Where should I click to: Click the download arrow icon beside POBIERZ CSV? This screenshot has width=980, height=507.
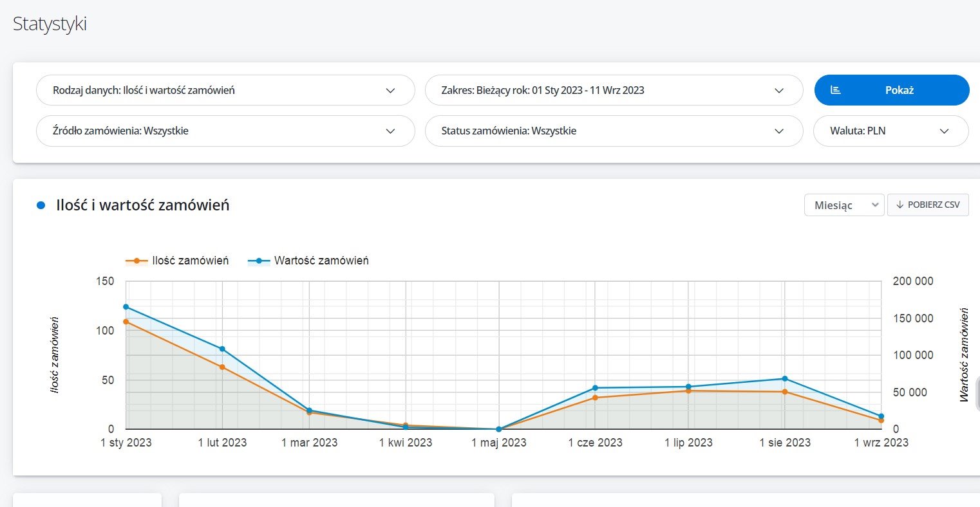[900, 205]
